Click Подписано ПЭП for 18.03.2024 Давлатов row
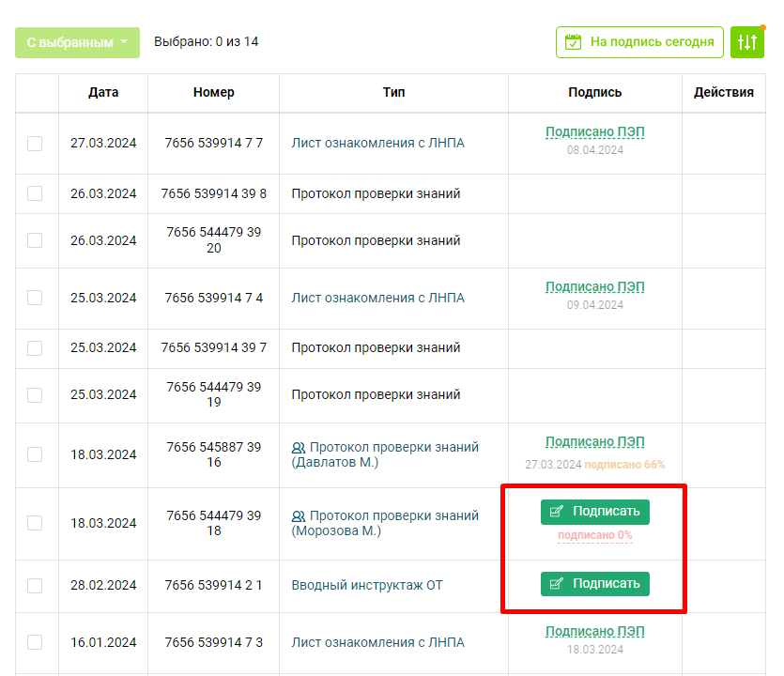Screen dimensions: 784x676 (x=595, y=442)
